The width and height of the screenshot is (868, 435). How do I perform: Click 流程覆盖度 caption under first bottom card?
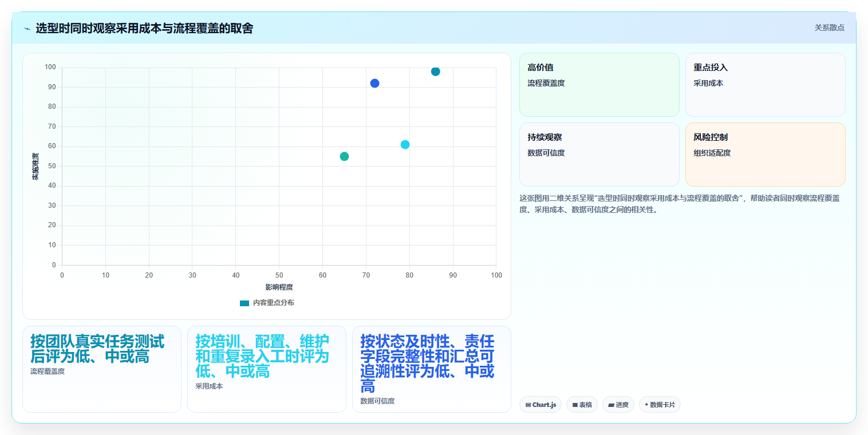pos(48,371)
